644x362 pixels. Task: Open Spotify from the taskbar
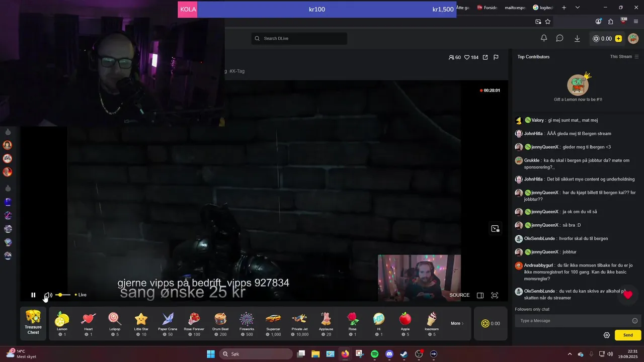[x=374, y=354]
